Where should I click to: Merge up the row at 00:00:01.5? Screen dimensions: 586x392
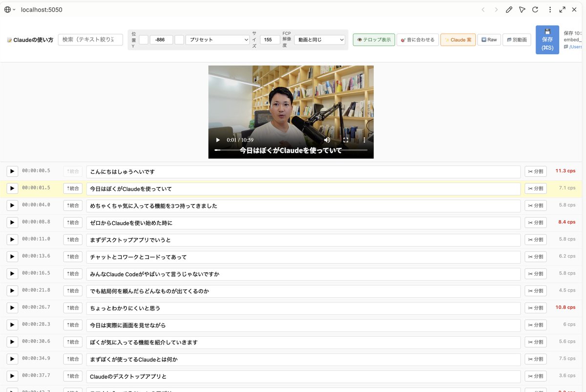(73, 188)
